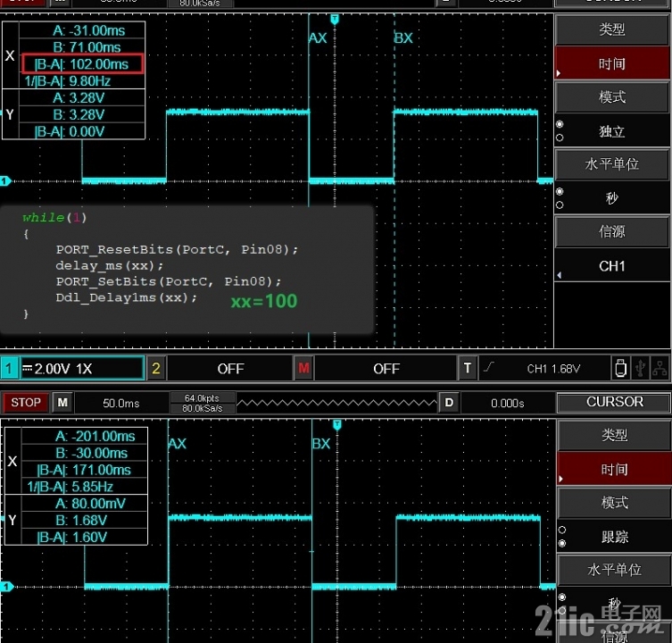The image size is (672, 643).
Task: Click the B: 71.00ms cursor readout
Action: 87,47
